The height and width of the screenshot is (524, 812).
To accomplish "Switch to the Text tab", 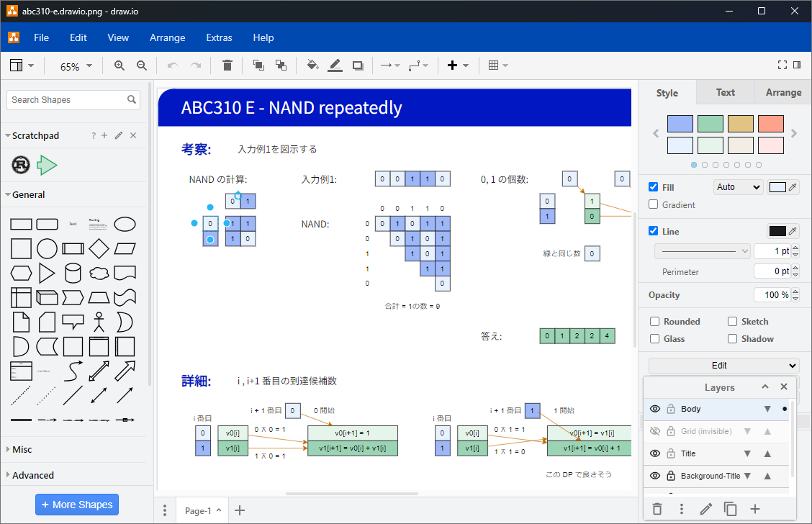I will 725,92.
